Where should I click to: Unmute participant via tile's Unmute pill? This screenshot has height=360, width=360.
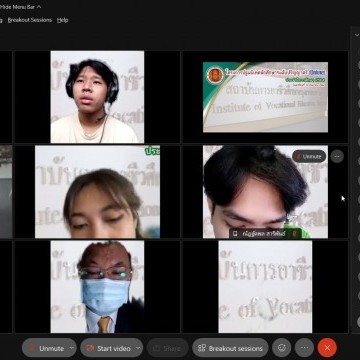click(x=309, y=156)
